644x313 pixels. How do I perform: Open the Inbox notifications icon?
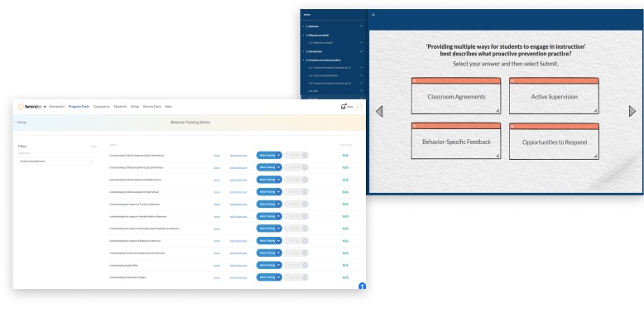344,106
